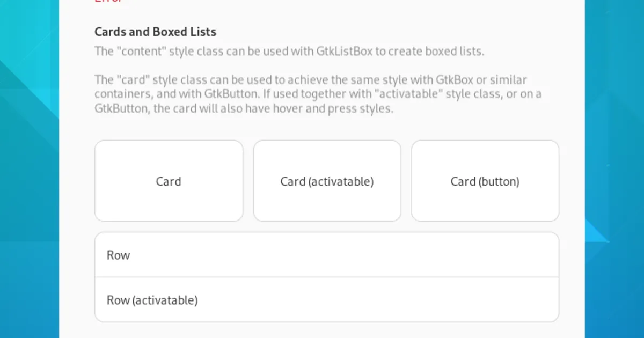Click the desktop wallpaper right of window
Screen dimensions: 644x338
(x=614, y=161)
